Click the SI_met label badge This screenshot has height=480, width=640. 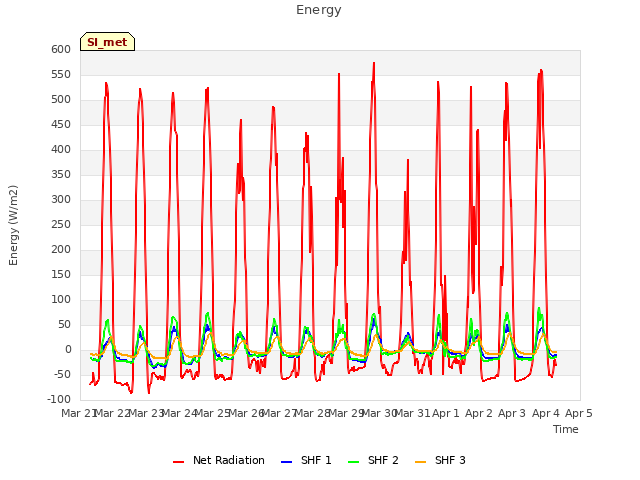click(x=107, y=42)
